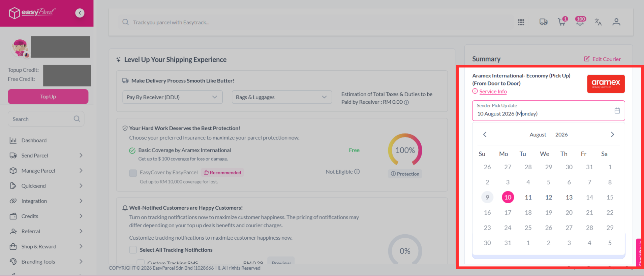644x276 pixels.
Task: Go to next month in calendar
Action: coord(612,135)
